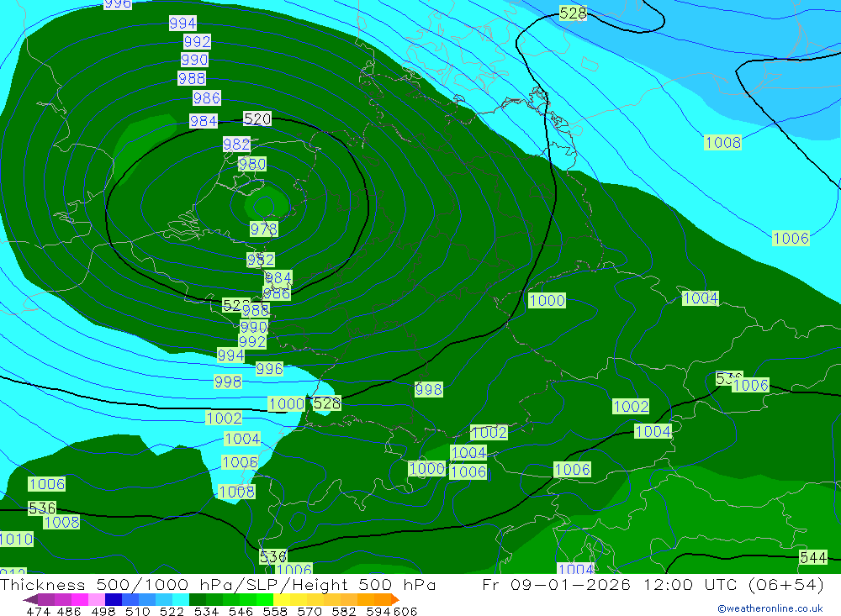Select the 1008 label over light blue area

tap(723, 142)
